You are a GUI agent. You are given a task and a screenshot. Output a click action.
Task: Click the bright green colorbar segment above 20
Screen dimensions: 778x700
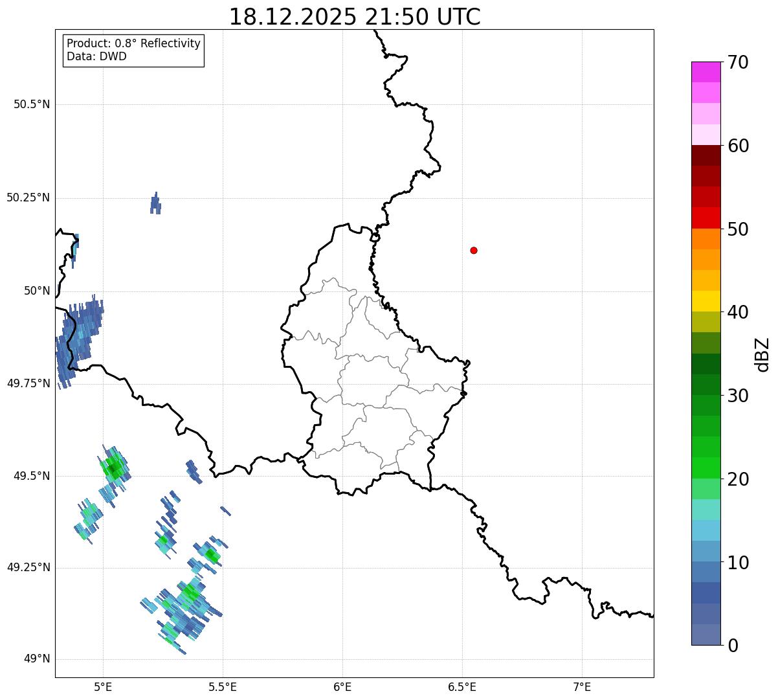click(706, 468)
